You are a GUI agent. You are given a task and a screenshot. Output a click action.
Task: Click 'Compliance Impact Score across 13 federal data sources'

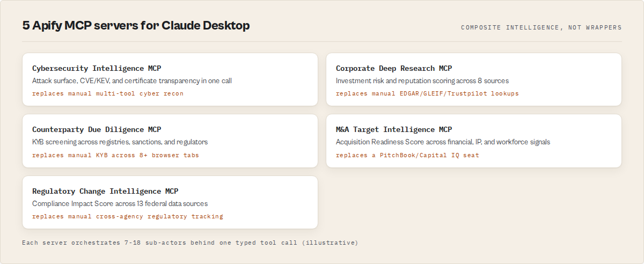pos(120,204)
